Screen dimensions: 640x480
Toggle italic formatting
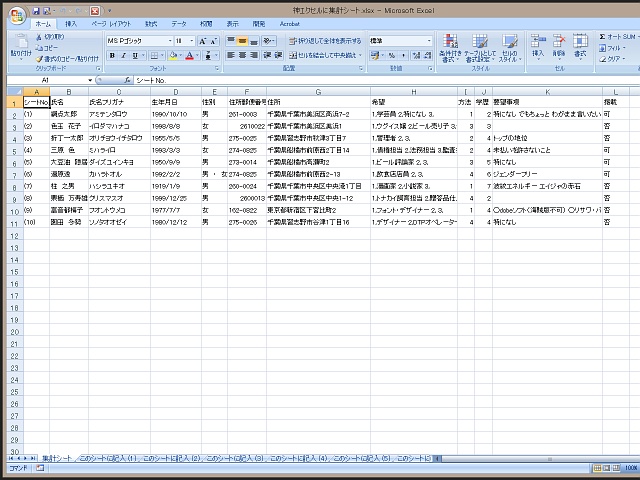click(x=123, y=56)
